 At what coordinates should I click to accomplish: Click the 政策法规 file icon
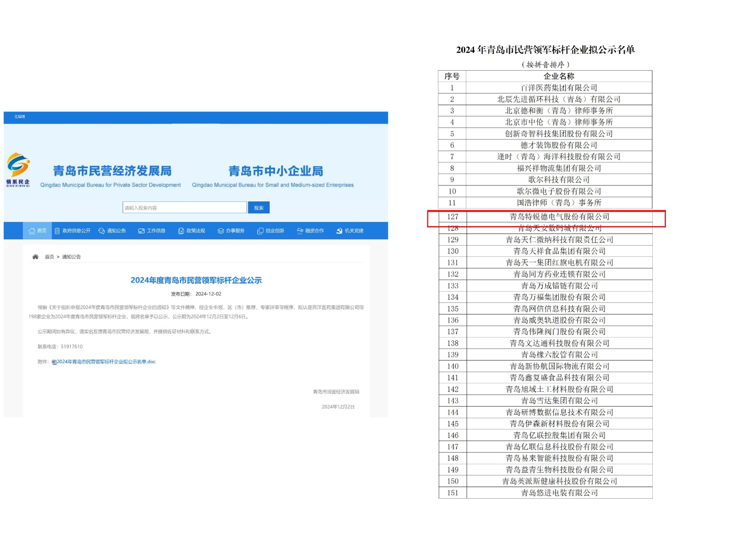pyautogui.click(x=181, y=231)
